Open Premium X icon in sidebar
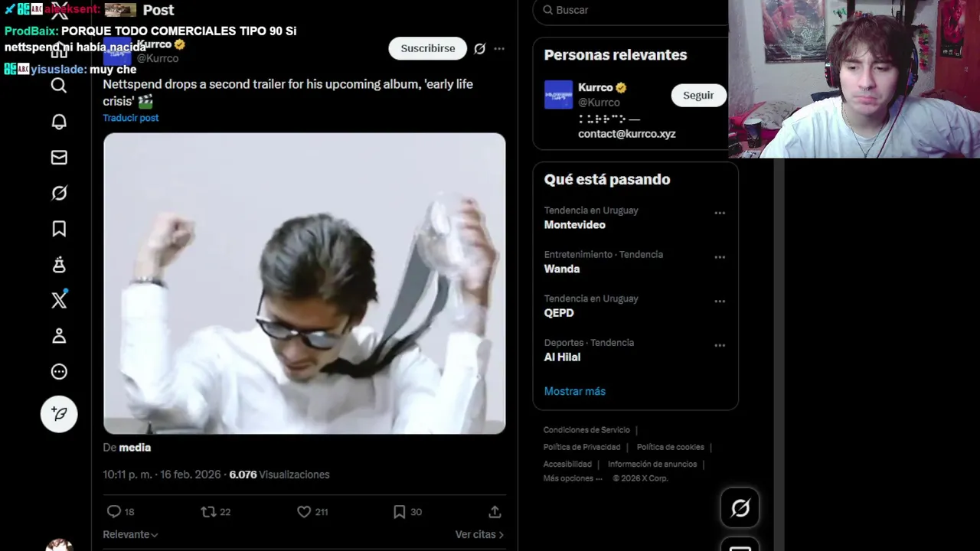This screenshot has height=551, width=980. point(59,300)
